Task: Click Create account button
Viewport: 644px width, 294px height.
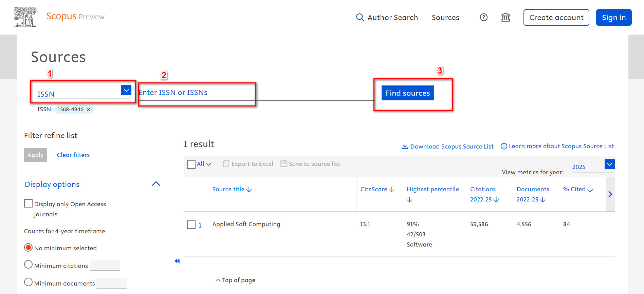Action: (556, 17)
